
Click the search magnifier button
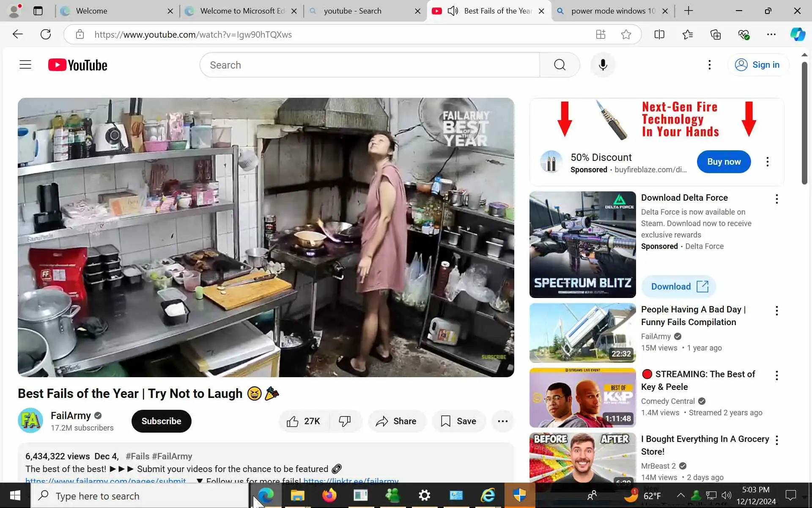pos(559,65)
